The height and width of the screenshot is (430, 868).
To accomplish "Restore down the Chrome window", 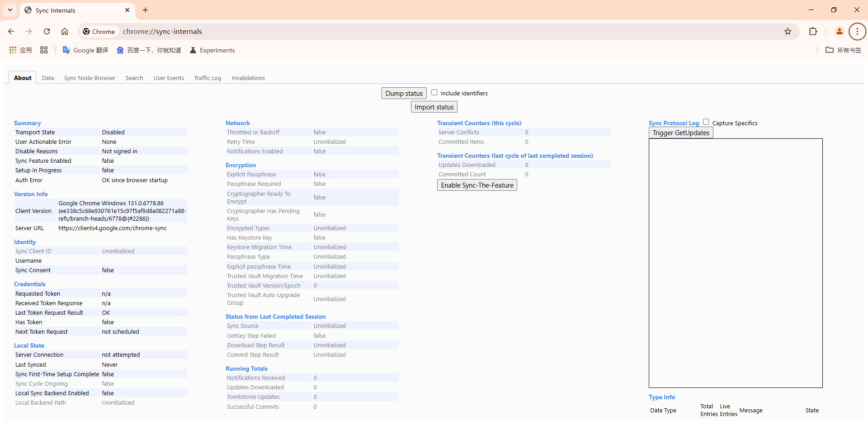I will tap(834, 9).
